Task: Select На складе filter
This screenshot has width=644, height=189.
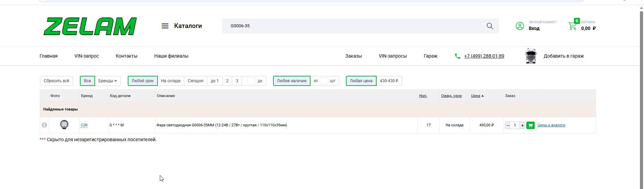Action: click(x=171, y=81)
